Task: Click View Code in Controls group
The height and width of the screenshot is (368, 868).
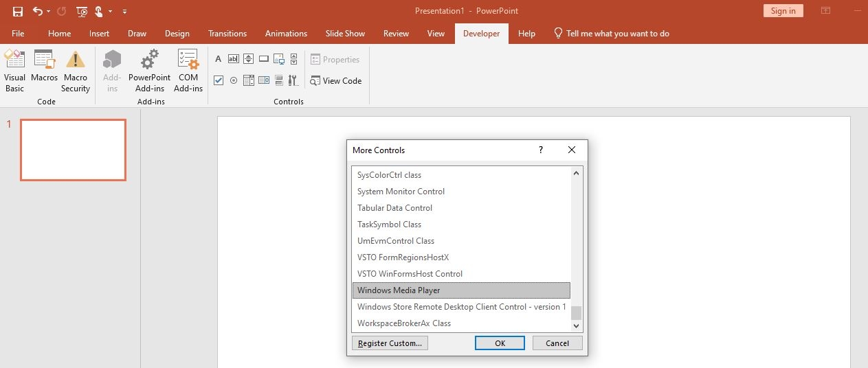Action: [x=335, y=80]
